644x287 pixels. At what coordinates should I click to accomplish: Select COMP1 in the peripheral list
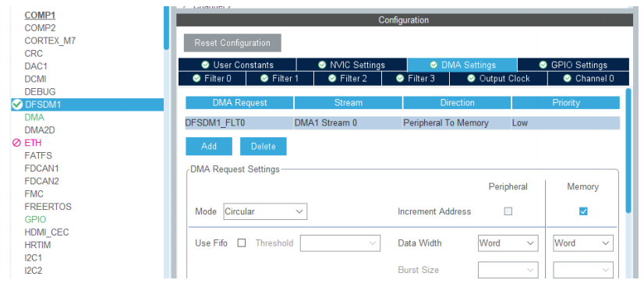(40, 15)
